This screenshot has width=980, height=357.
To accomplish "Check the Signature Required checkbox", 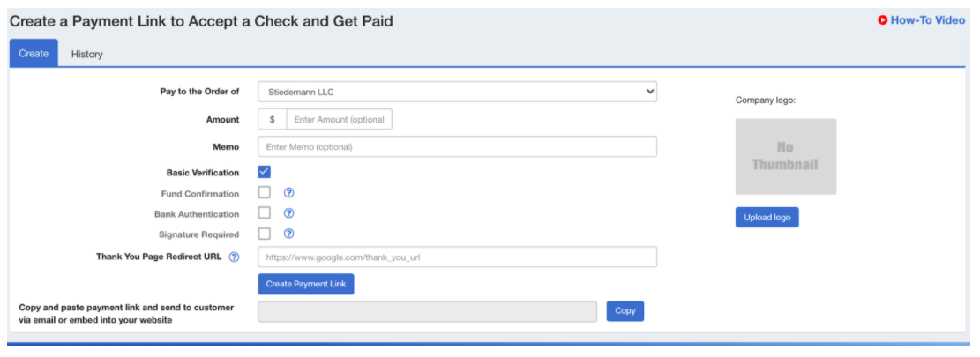I will (265, 234).
